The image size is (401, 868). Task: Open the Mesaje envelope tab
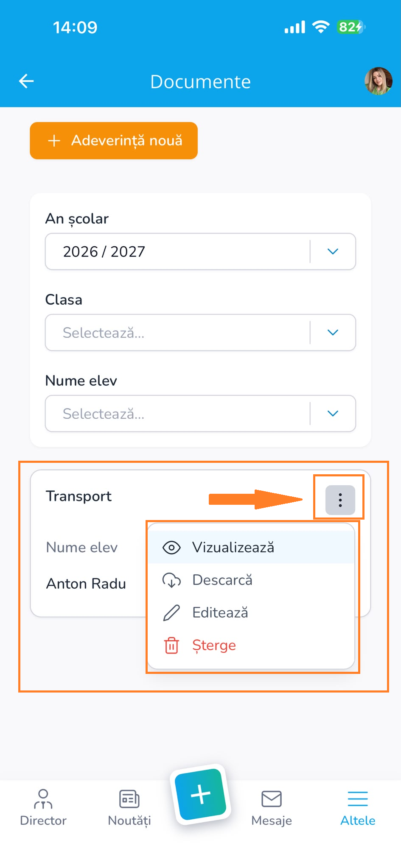pyautogui.click(x=272, y=807)
